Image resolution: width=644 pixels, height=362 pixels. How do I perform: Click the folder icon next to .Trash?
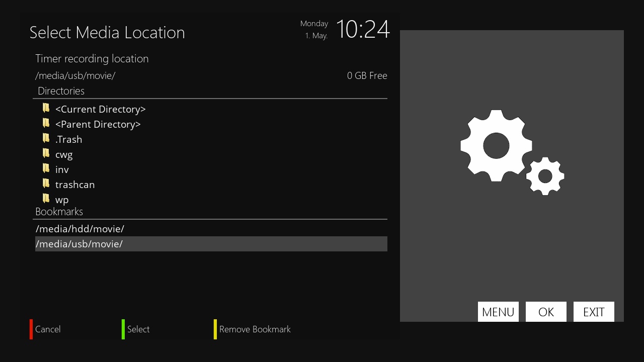pyautogui.click(x=46, y=138)
